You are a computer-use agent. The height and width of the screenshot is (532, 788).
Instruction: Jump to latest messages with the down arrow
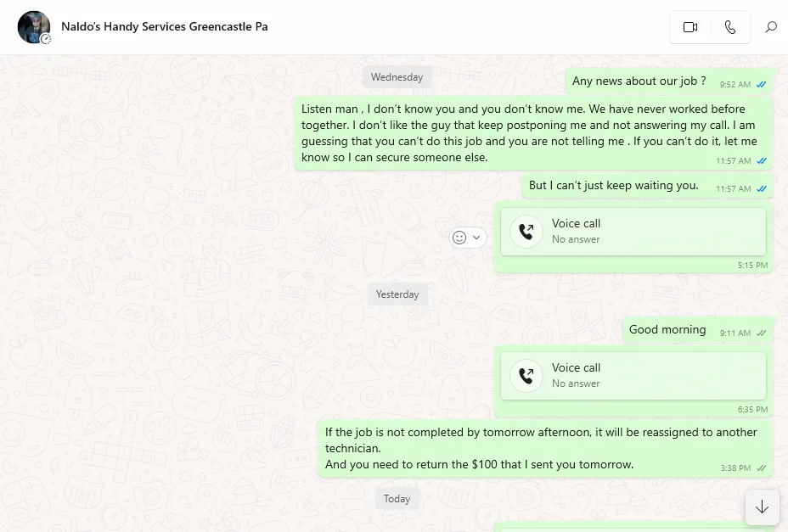pyautogui.click(x=762, y=507)
